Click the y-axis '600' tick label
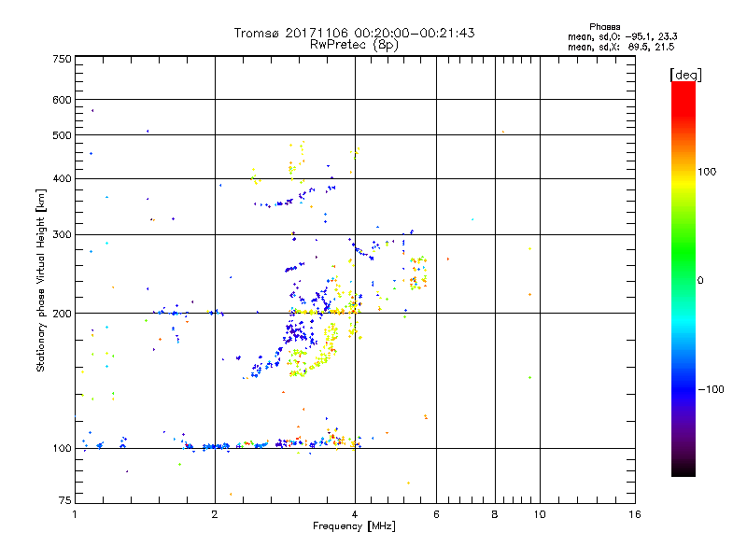Screen dimensions: 747x560 coord(63,100)
